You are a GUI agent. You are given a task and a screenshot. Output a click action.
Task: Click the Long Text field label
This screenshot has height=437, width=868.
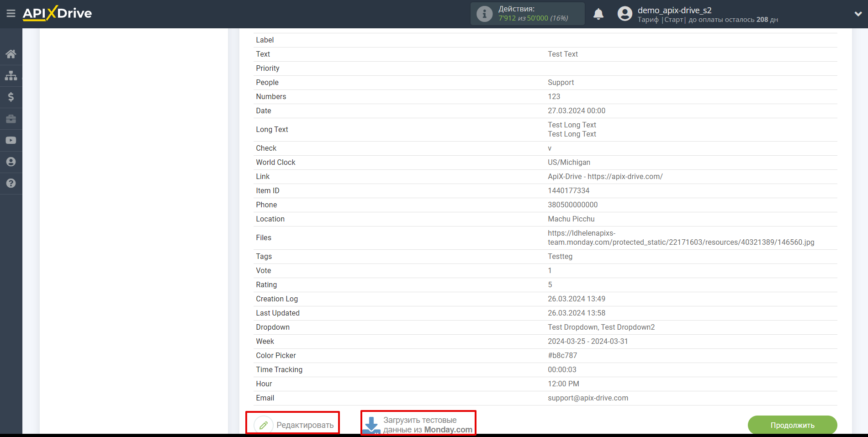tap(272, 129)
